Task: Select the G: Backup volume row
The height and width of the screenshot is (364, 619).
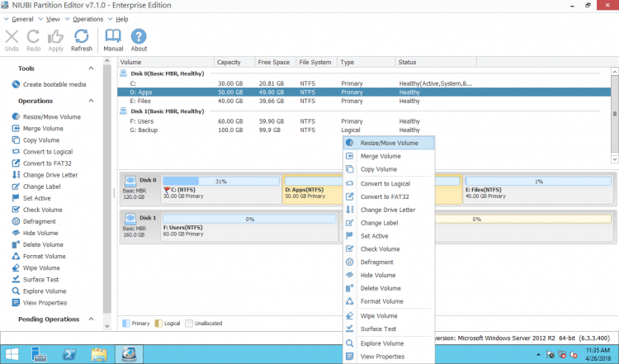Action: click(364, 130)
